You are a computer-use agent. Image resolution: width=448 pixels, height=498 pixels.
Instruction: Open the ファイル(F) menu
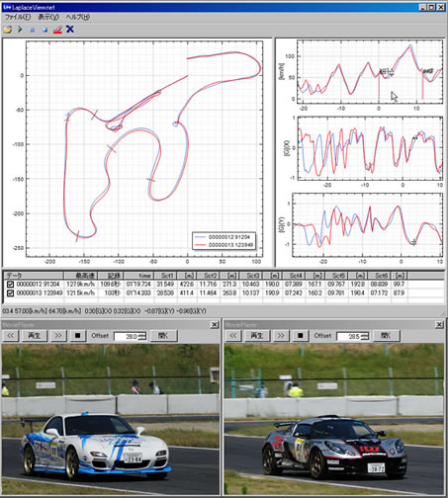pyautogui.click(x=18, y=17)
